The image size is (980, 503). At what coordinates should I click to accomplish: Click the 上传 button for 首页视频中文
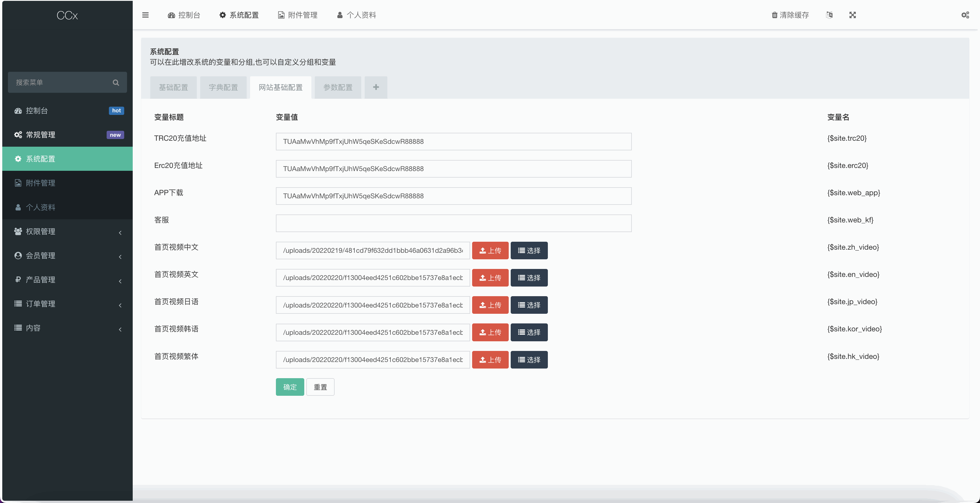[490, 250]
